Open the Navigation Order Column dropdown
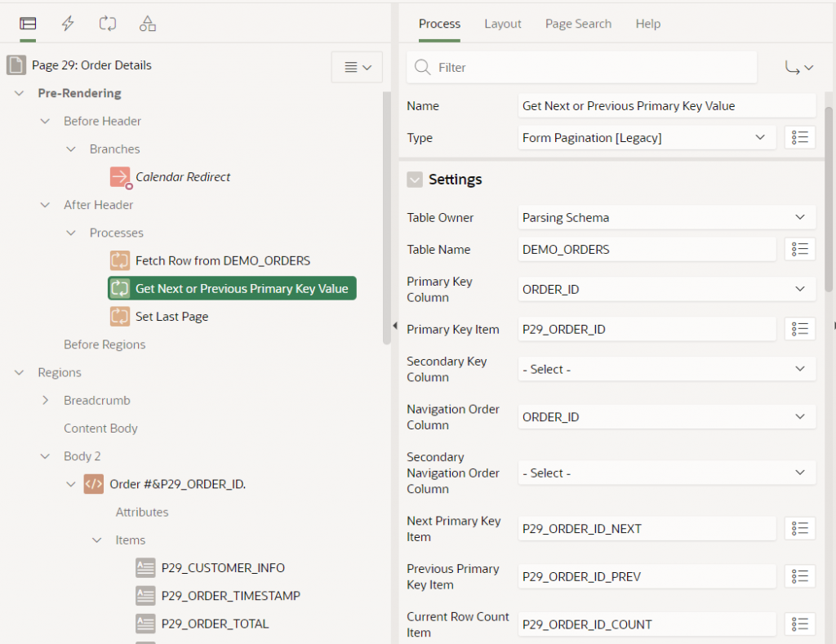Image resolution: width=836 pixels, height=644 pixels. (x=666, y=417)
